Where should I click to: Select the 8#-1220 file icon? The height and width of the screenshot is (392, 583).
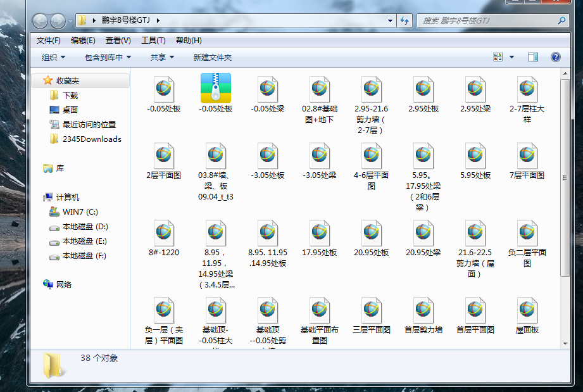click(164, 233)
